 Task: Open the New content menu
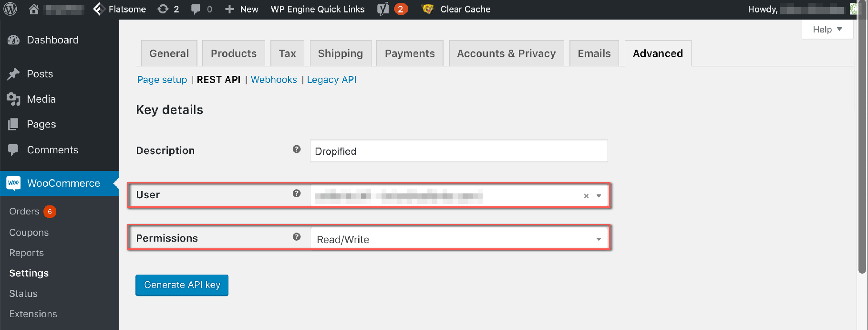(241, 9)
